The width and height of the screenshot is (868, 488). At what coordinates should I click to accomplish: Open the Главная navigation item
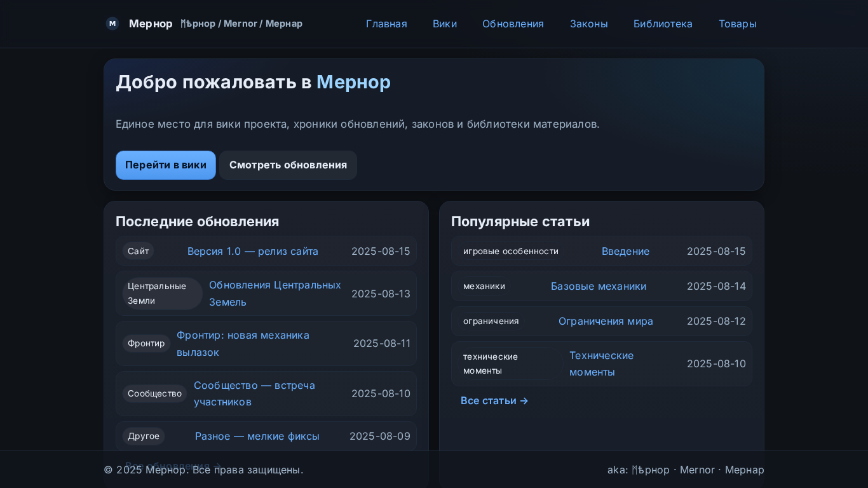coord(386,24)
